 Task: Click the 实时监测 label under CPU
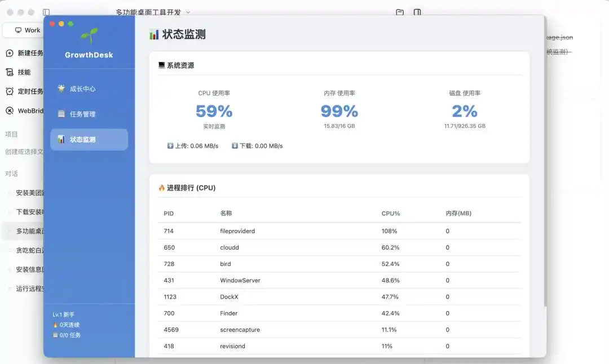(x=214, y=127)
